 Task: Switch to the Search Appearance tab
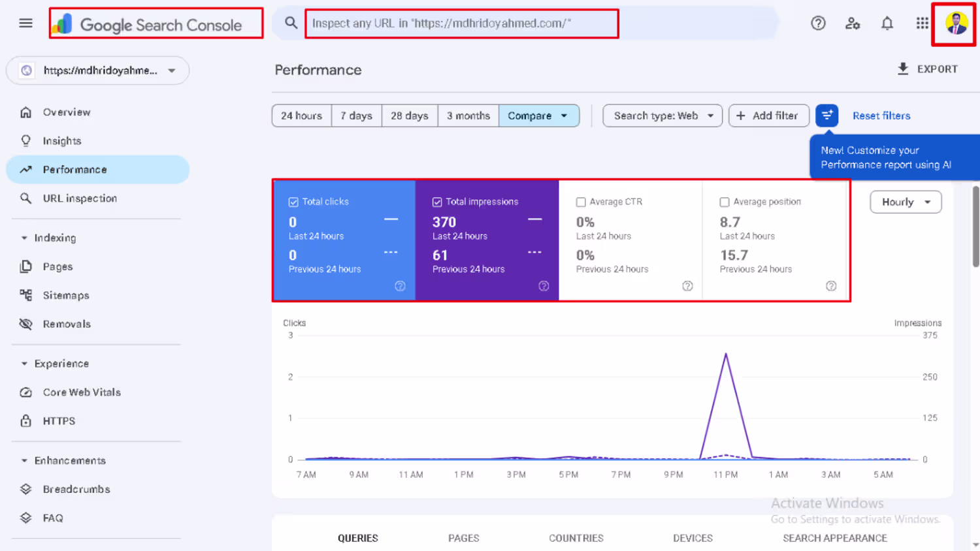(835, 538)
